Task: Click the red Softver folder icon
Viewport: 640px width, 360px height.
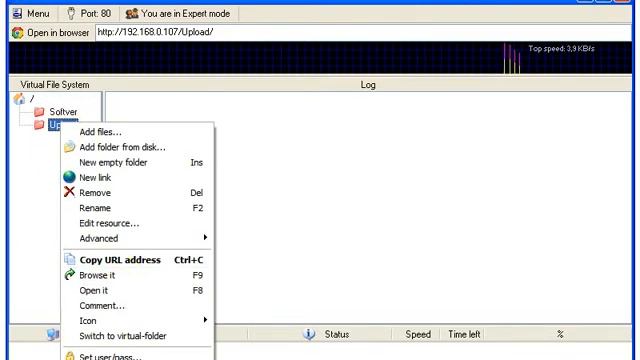Action: click(x=39, y=111)
